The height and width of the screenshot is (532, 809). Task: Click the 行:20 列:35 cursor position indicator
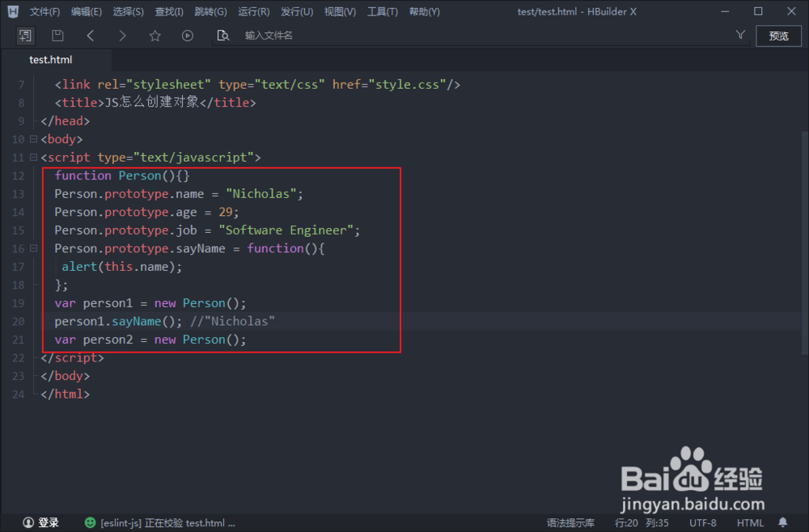(x=642, y=523)
